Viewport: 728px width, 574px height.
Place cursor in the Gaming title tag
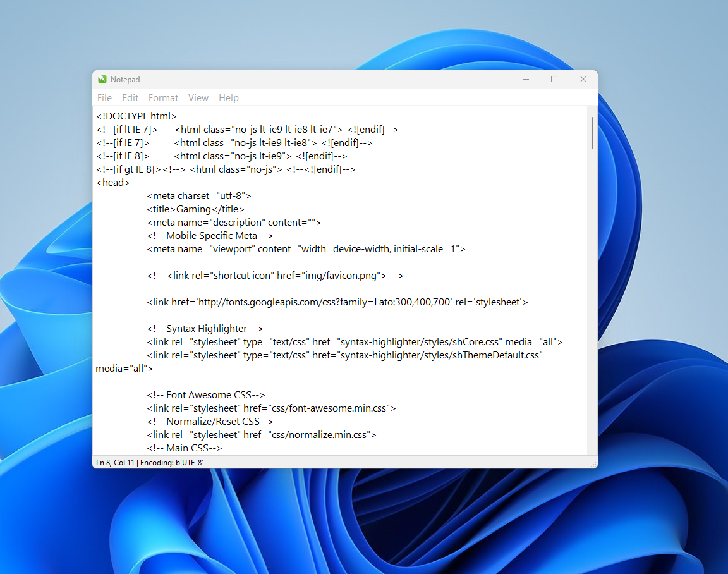(195, 209)
